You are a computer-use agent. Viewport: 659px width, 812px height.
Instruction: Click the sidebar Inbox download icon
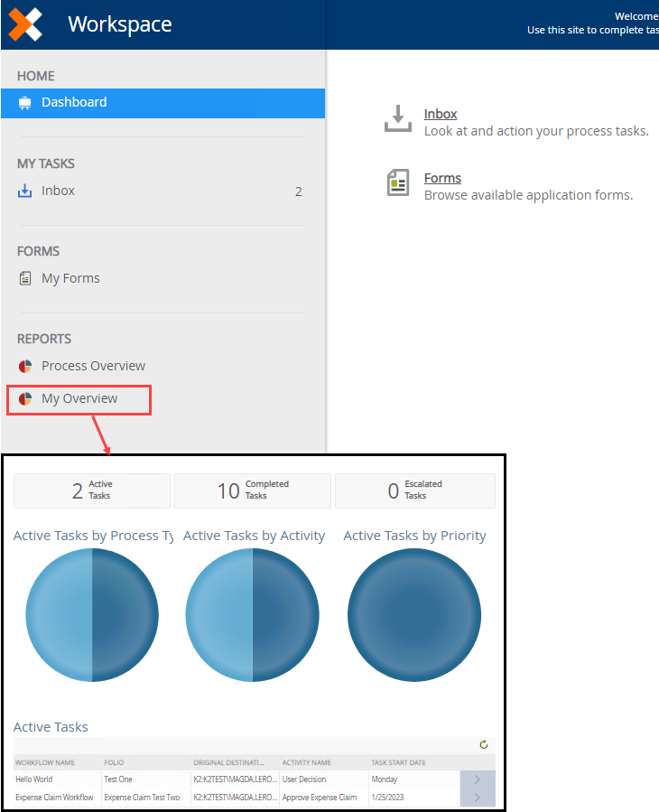25,191
